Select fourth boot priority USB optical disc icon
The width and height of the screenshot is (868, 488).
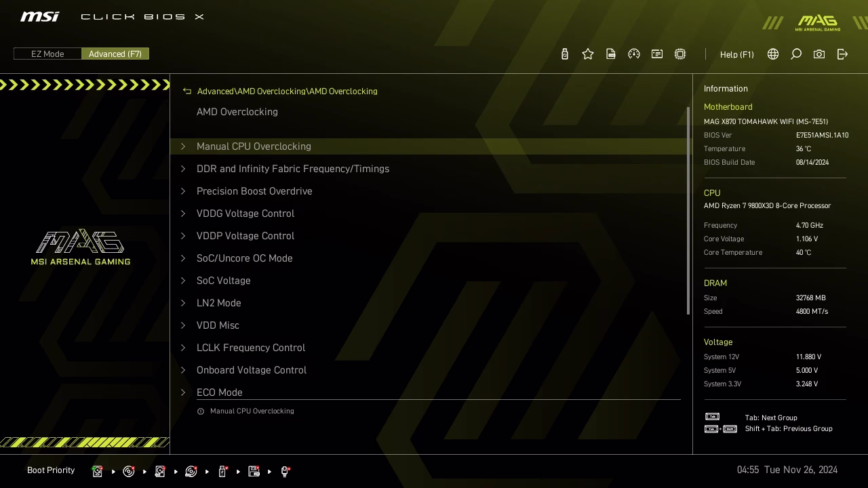191,471
